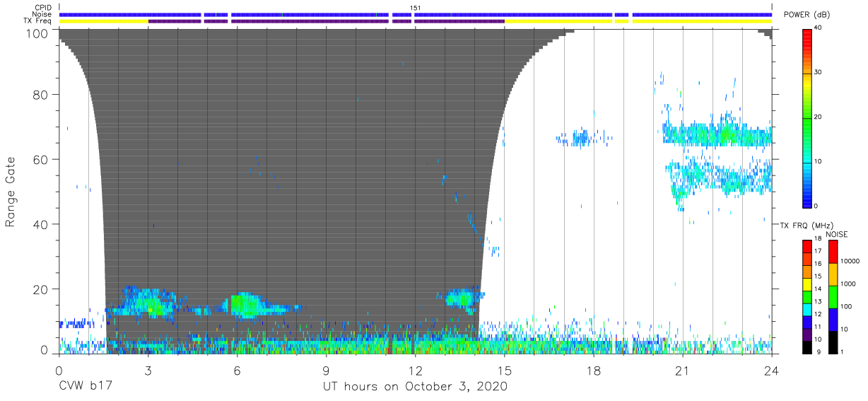
Task: Click the 'CVW b17' radar beam label
Action: 86,386
